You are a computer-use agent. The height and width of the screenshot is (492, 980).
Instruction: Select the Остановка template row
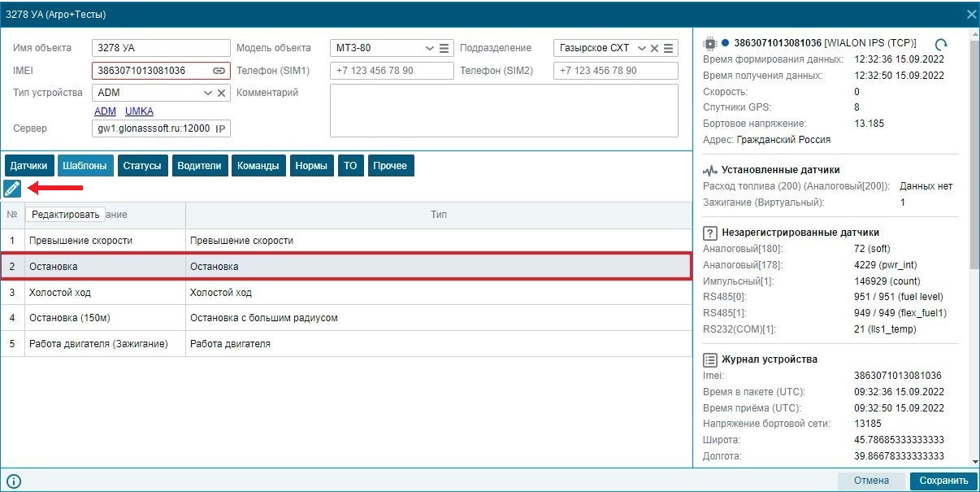pyautogui.click(x=346, y=266)
